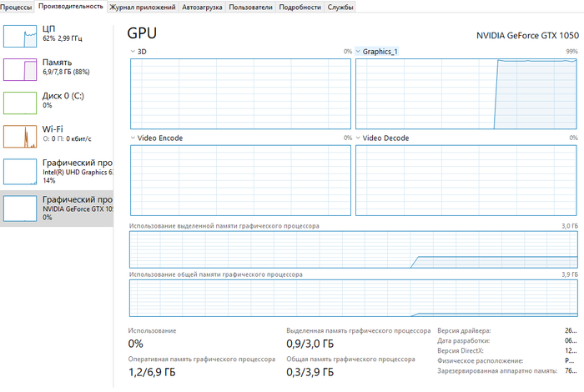
Task: Click the Graphics_1 usage graph
Action: point(467,93)
